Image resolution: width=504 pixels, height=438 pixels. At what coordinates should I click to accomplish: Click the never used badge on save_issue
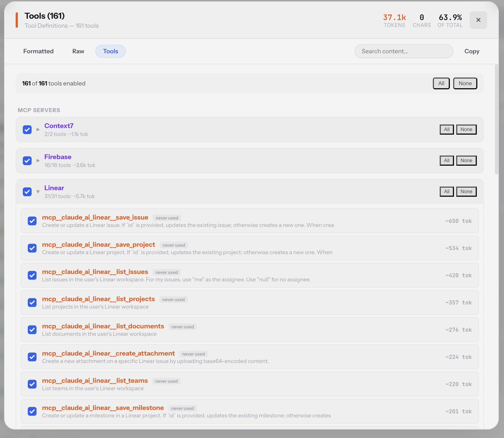click(x=167, y=218)
